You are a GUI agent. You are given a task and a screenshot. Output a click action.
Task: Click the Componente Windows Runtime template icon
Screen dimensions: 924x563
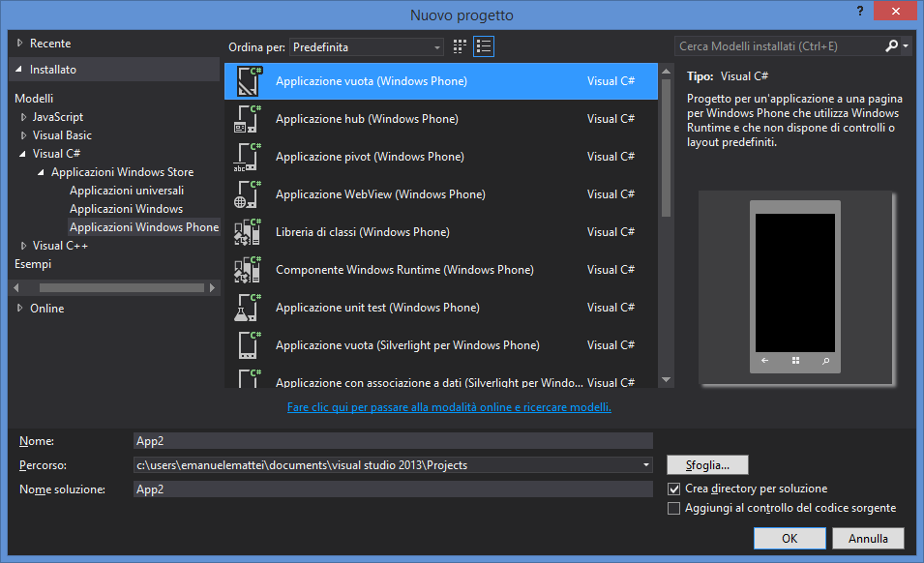pyautogui.click(x=248, y=270)
